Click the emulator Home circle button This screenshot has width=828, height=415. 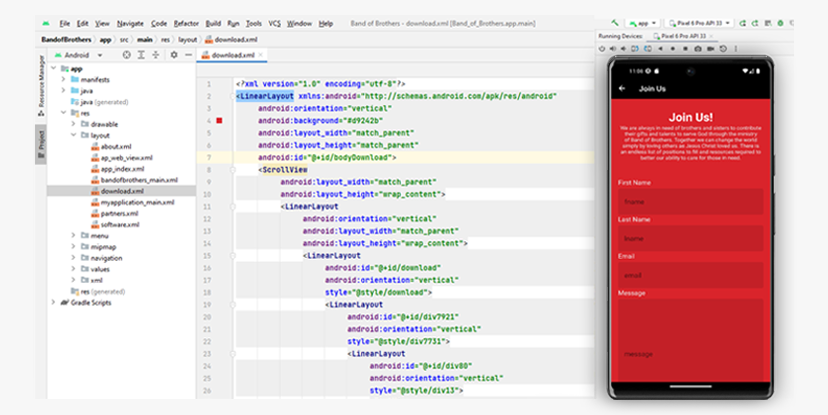tap(673, 49)
